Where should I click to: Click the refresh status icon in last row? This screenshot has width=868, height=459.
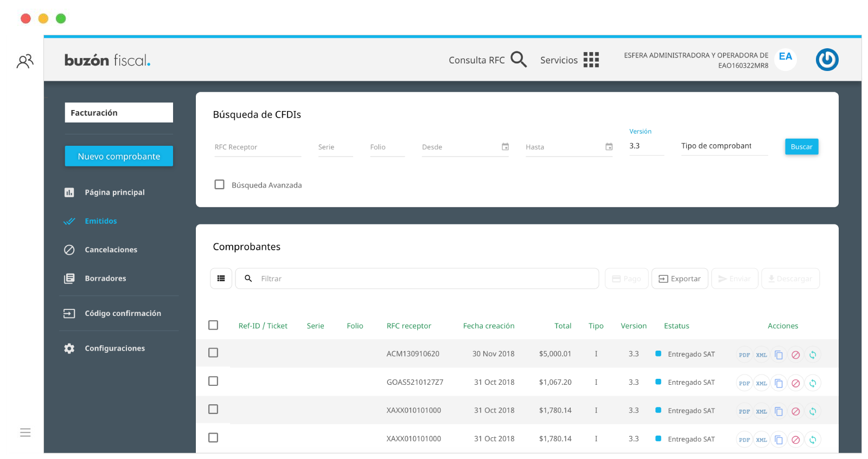pyautogui.click(x=813, y=439)
